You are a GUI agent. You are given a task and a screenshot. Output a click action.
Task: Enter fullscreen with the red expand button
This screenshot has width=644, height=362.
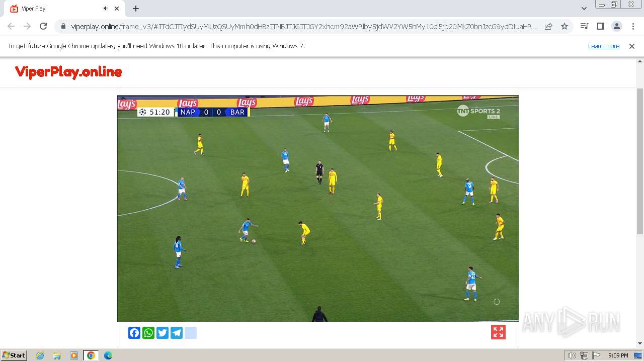pyautogui.click(x=498, y=332)
